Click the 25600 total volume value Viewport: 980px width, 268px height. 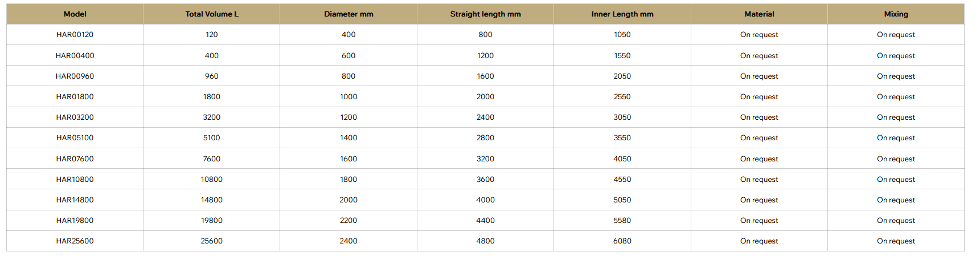click(x=211, y=241)
